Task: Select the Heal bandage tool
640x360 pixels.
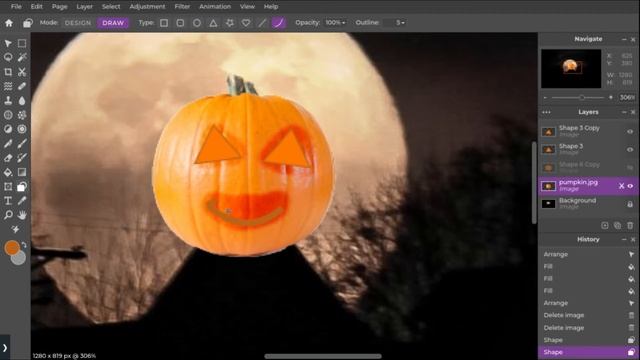Action: pos(22,86)
